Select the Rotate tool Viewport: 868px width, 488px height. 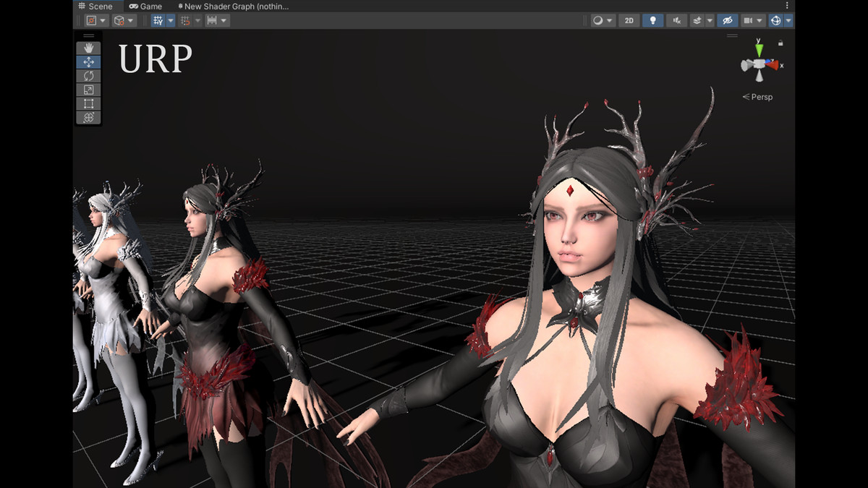point(89,75)
